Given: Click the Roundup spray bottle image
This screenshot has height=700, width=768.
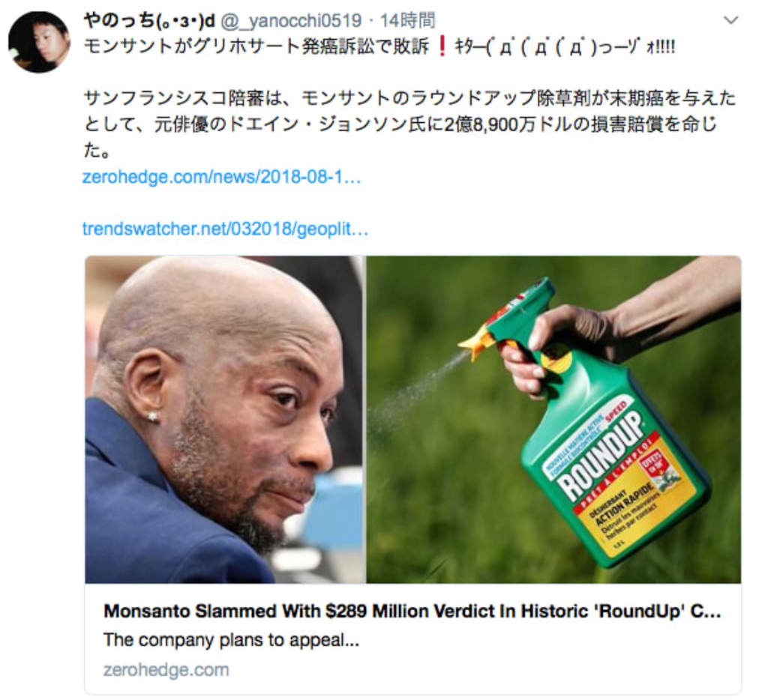Looking at the screenshot, I should [553, 420].
